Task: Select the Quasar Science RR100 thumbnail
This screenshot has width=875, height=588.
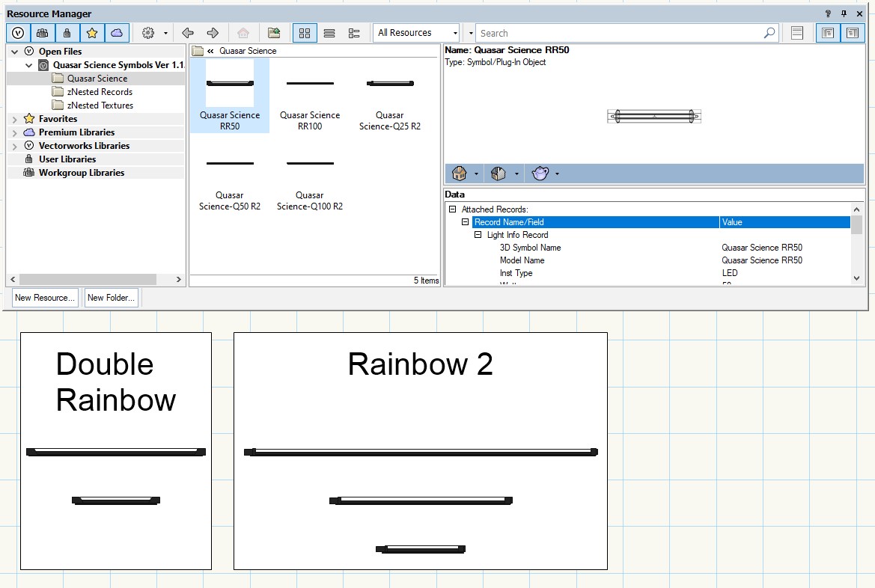Action: (x=310, y=97)
